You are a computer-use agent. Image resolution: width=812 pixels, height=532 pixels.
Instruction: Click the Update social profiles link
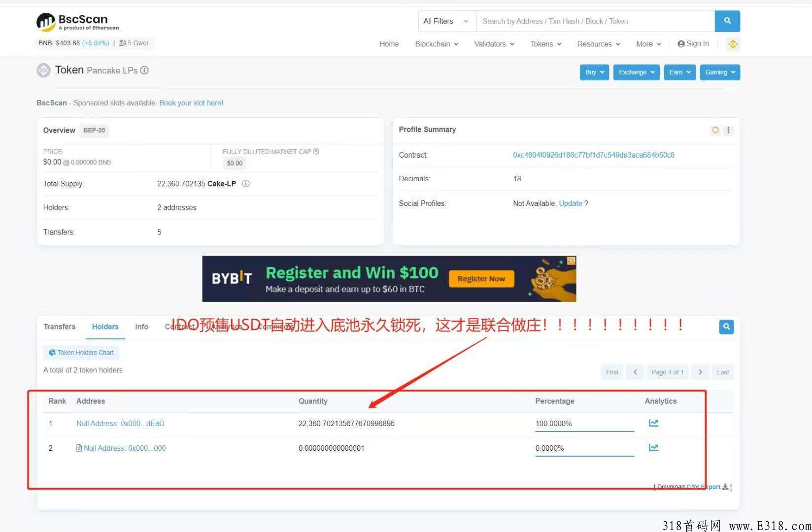point(571,203)
